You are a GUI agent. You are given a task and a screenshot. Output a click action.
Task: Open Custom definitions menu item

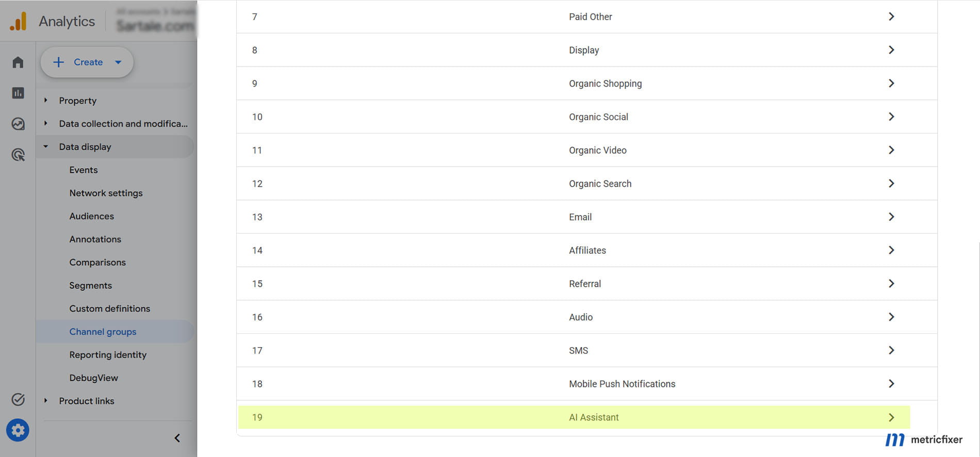[110, 308]
